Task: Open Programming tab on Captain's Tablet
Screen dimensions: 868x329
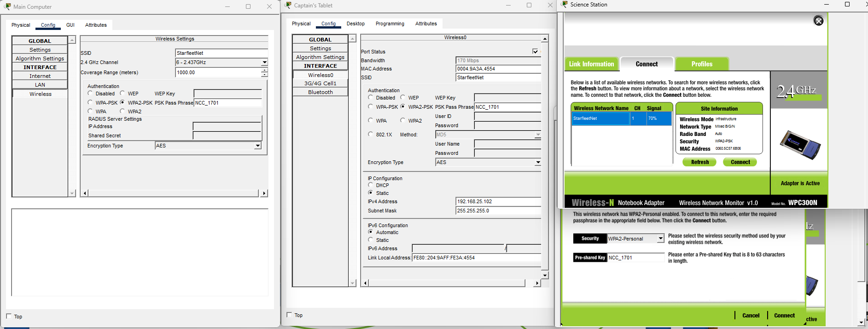Action: click(390, 23)
